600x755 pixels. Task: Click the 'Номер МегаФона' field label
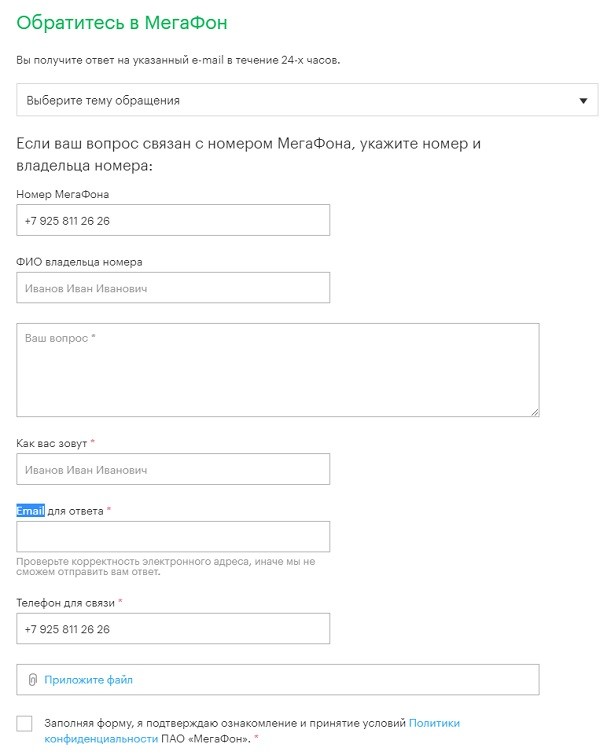63,194
